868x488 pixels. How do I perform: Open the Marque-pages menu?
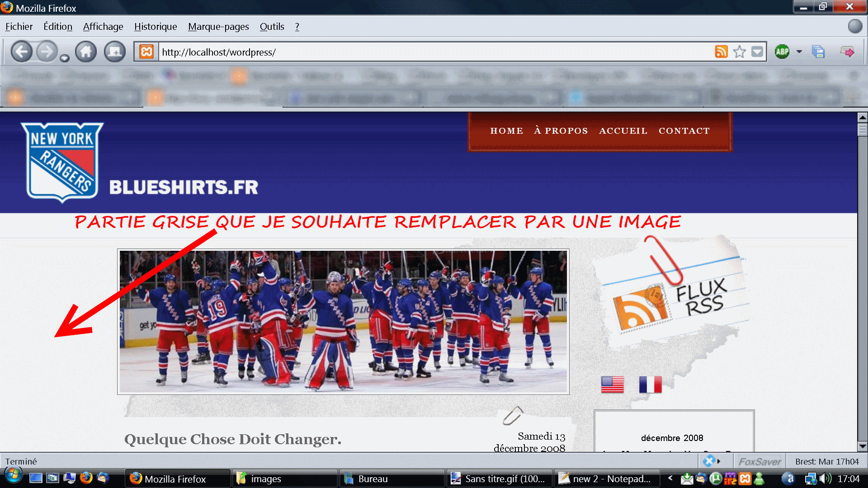[x=218, y=27]
